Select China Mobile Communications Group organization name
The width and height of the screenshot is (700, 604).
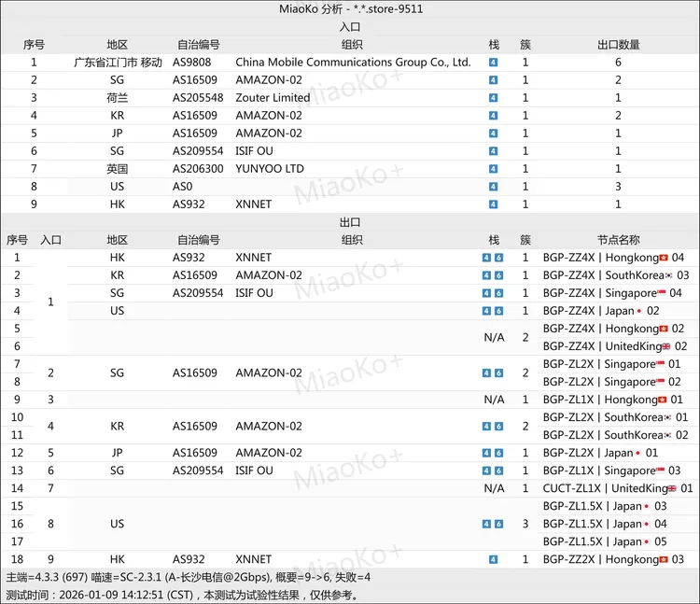point(353,63)
